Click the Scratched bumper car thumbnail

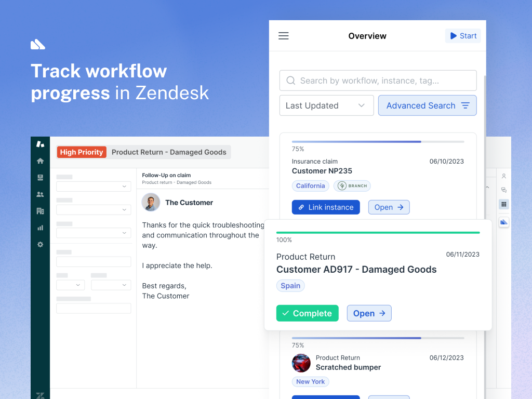(x=301, y=363)
